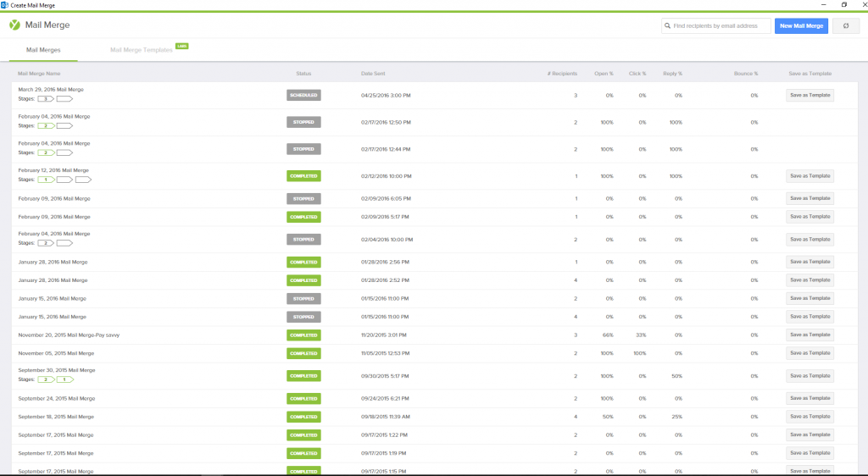This screenshot has width=868, height=476.
Task: Save February 12, 2016 merge as template
Action: tap(810, 176)
